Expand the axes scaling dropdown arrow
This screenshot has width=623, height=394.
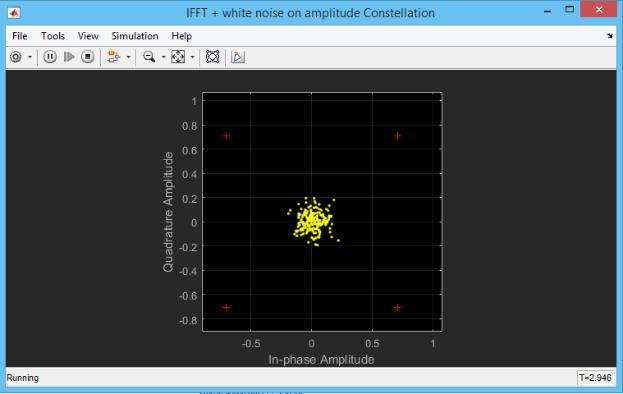coord(192,57)
